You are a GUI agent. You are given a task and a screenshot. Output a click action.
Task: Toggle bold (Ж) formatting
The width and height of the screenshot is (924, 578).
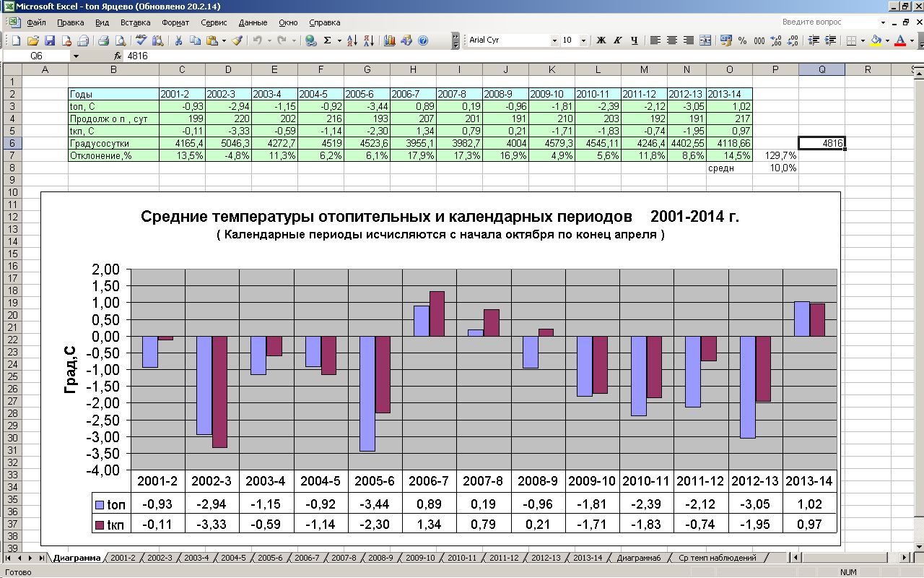tap(601, 40)
